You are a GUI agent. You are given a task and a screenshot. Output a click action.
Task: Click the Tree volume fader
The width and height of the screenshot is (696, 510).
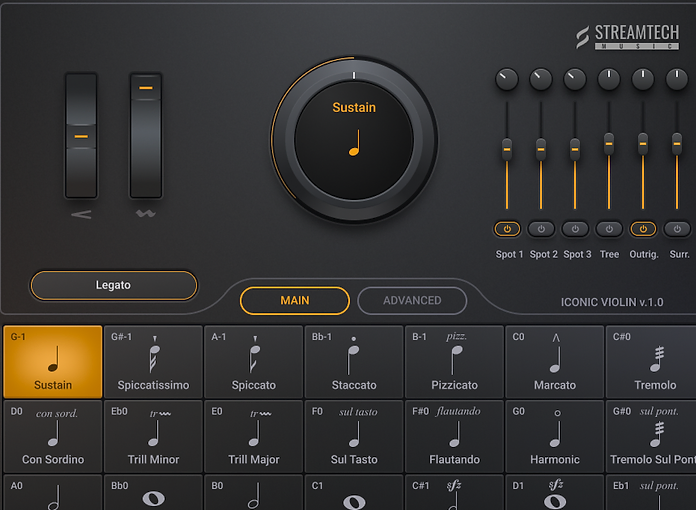(609, 143)
